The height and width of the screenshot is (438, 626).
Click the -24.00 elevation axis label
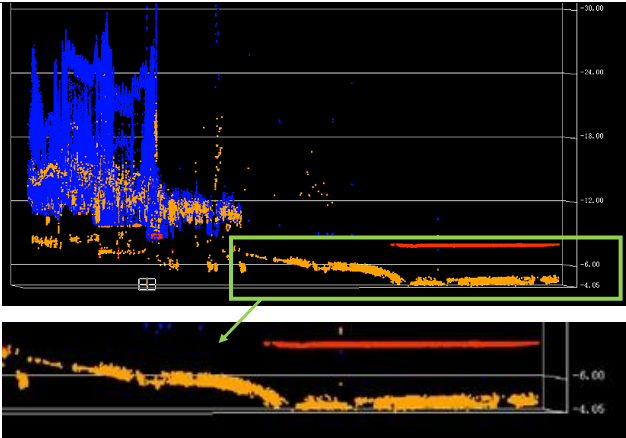click(x=592, y=72)
